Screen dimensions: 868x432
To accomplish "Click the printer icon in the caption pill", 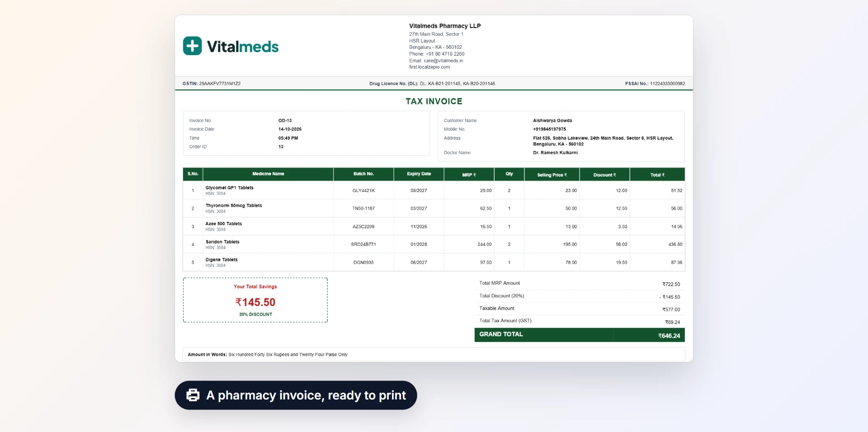I will click(193, 395).
